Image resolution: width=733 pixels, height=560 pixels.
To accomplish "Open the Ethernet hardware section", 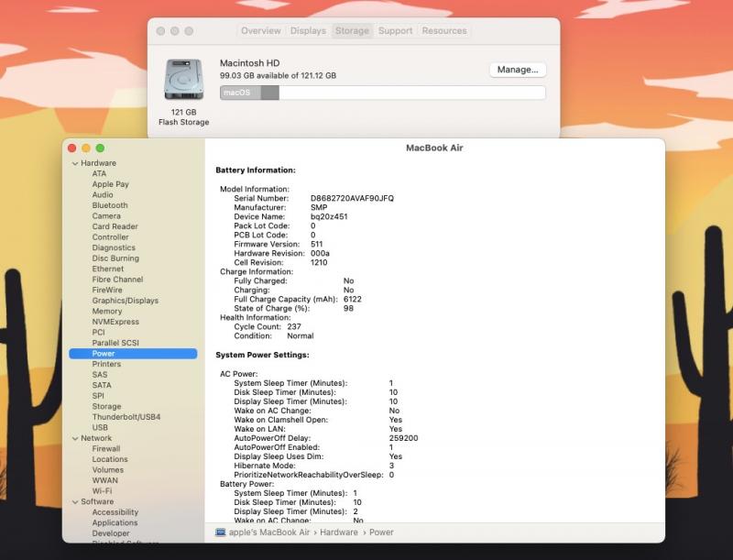I will [x=108, y=269].
